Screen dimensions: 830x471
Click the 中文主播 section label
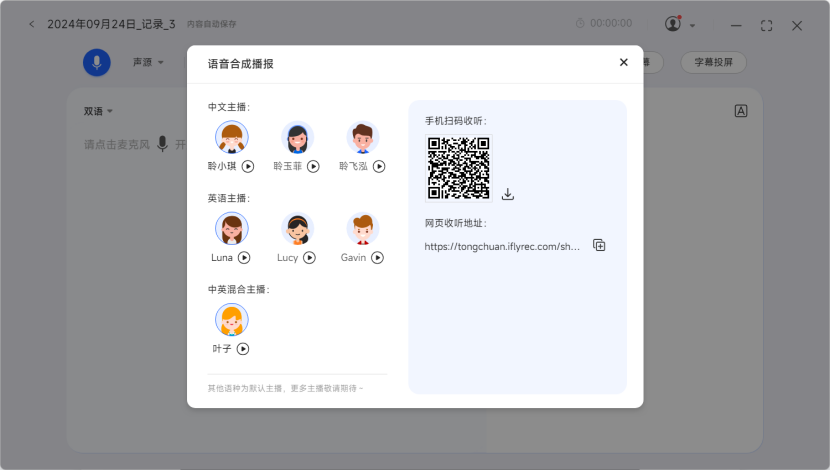[229, 107]
